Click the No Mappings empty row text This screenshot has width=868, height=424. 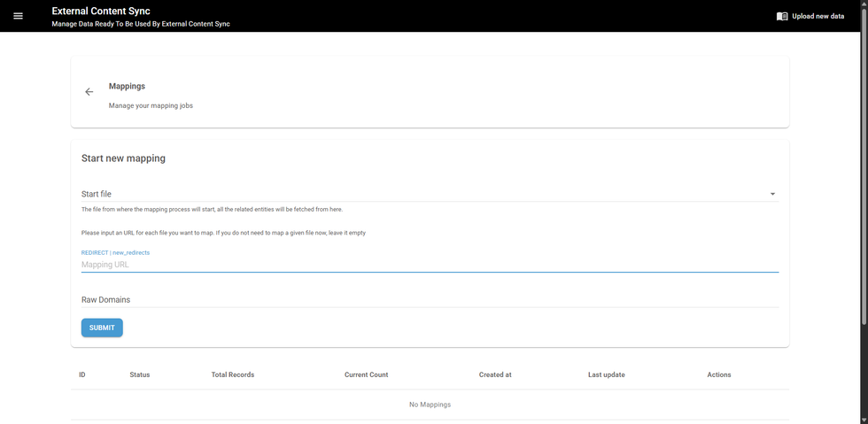pyautogui.click(x=430, y=405)
